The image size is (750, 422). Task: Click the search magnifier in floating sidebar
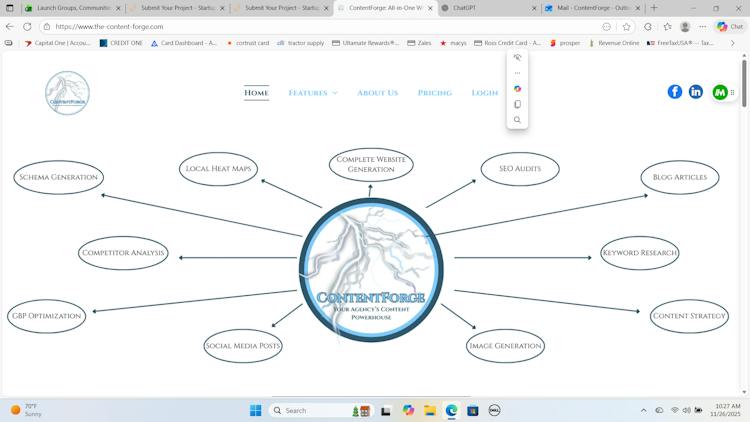coord(517,120)
